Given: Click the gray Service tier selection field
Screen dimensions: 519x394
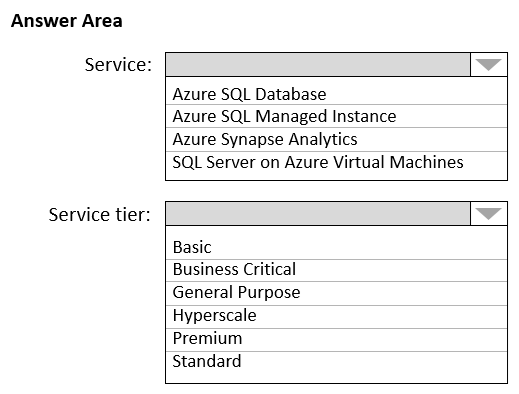Looking at the screenshot, I should coord(318,213).
